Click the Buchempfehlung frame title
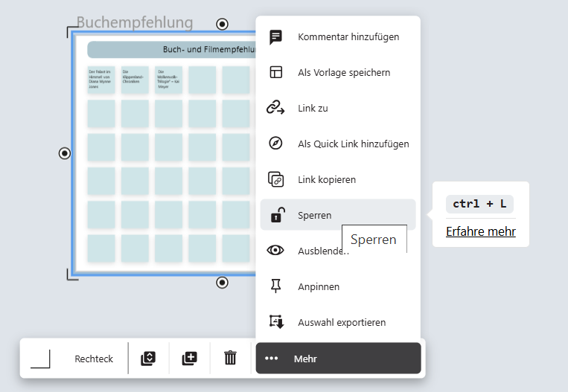 point(134,23)
